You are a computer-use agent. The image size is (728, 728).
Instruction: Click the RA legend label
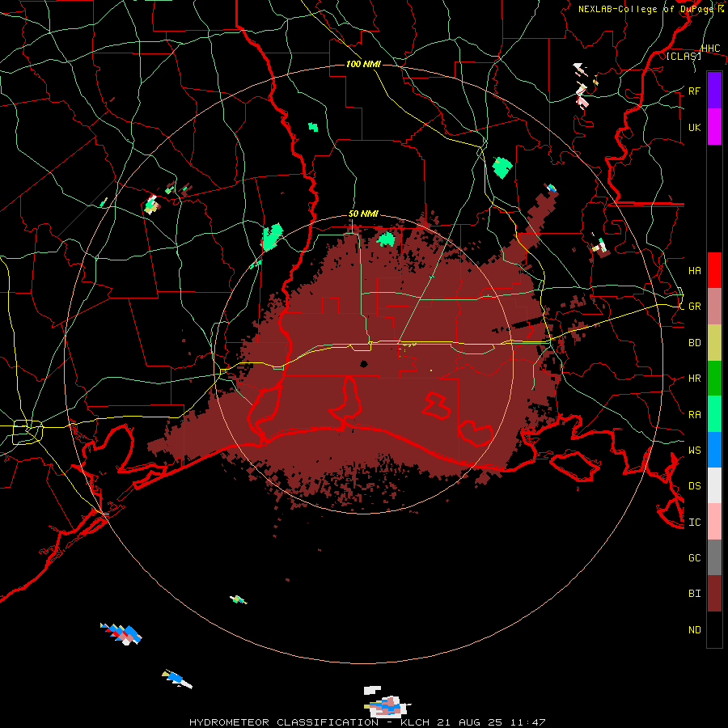point(694,415)
